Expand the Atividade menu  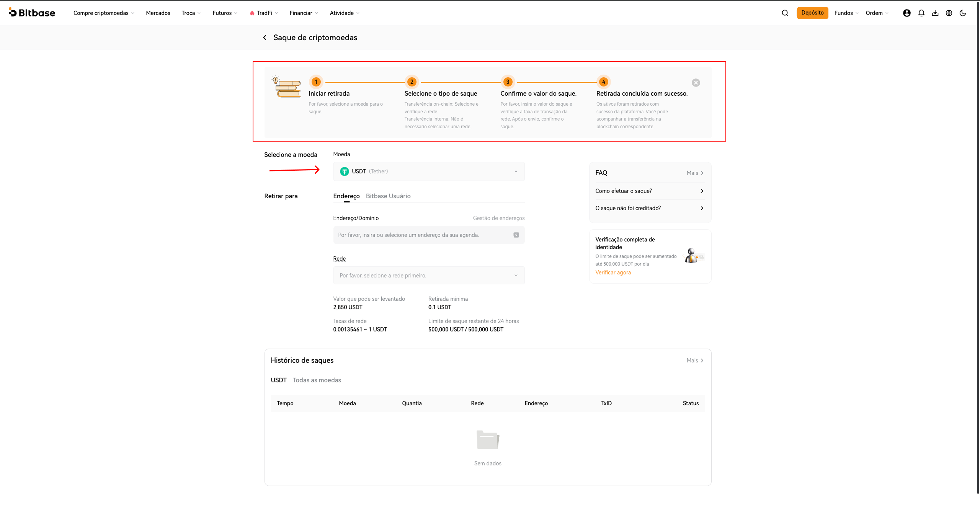tap(345, 13)
